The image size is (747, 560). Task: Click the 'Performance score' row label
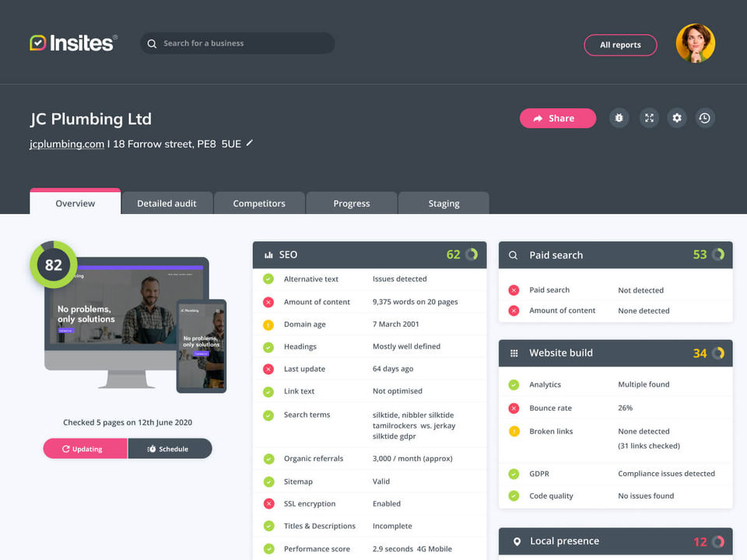coord(317,548)
